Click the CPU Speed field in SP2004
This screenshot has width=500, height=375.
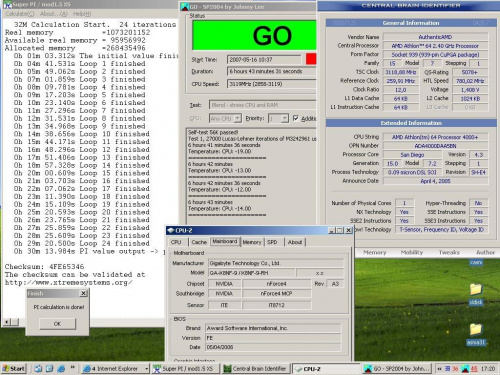click(x=271, y=84)
